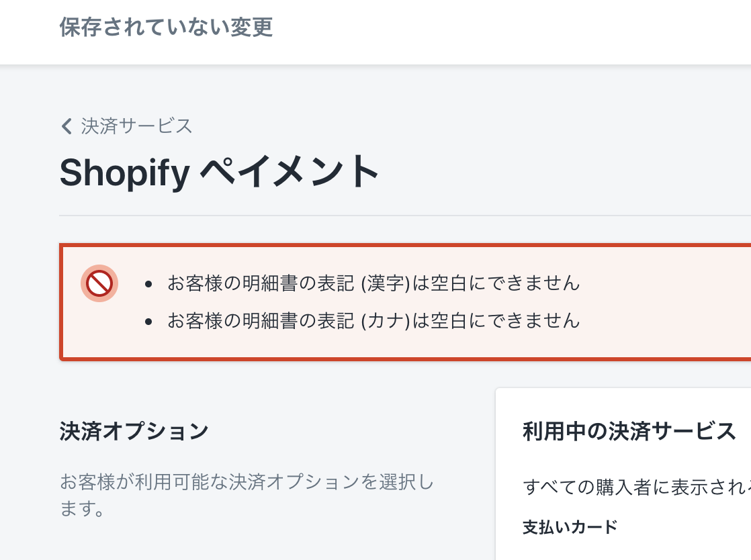
Task: Click the red prohibited error icon
Action: [x=99, y=283]
